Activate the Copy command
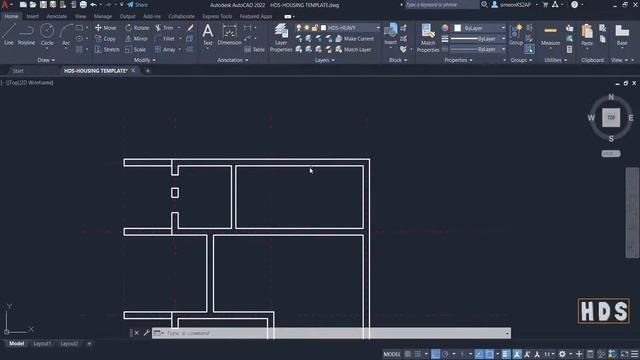Viewport: 640px width, 360px height. [x=105, y=39]
